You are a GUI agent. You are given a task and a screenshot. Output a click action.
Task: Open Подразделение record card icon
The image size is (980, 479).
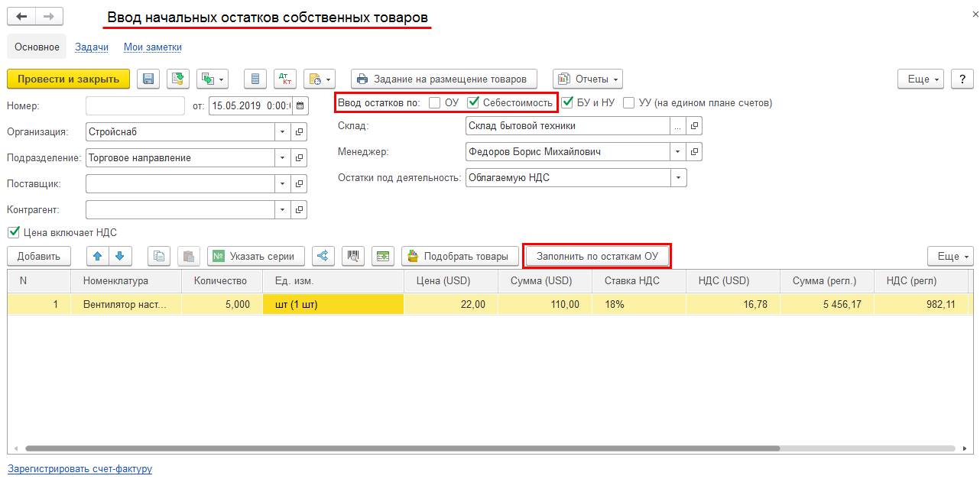[x=300, y=158]
